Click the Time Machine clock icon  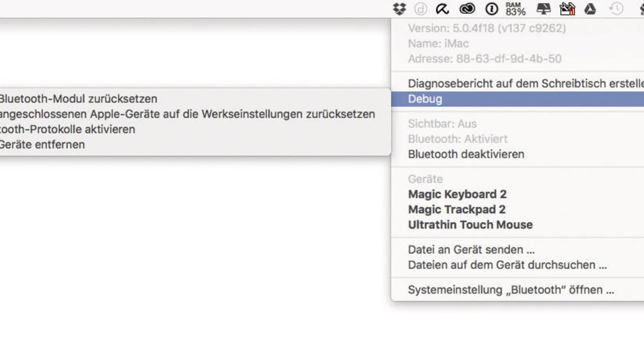click(x=617, y=9)
